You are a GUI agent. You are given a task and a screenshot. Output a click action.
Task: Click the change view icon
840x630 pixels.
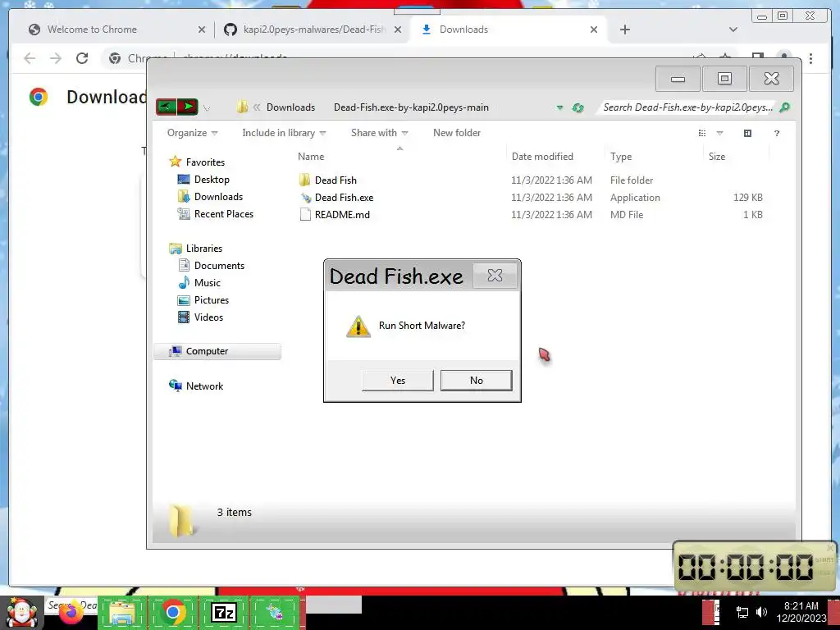tap(702, 133)
